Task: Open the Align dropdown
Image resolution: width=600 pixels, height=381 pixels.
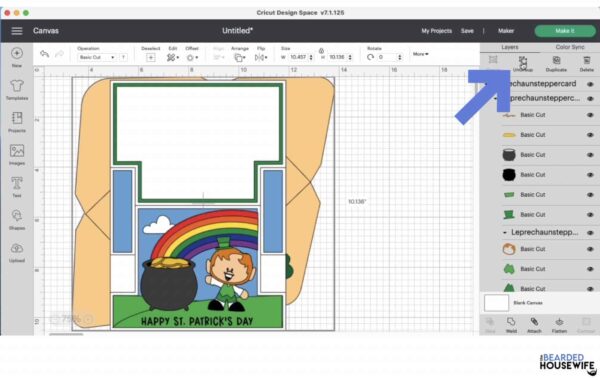Action: [x=218, y=57]
